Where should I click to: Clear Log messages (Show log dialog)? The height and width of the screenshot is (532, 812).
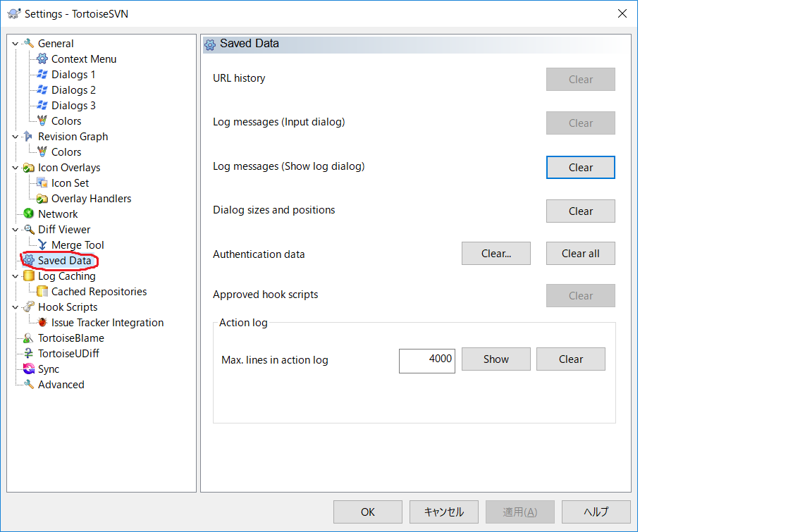[581, 167]
